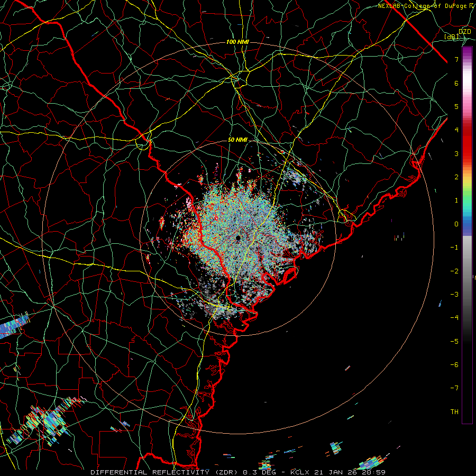Click the "-7" value on the dB scale
The height and width of the screenshot is (476, 476).
(x=454, y=388)
